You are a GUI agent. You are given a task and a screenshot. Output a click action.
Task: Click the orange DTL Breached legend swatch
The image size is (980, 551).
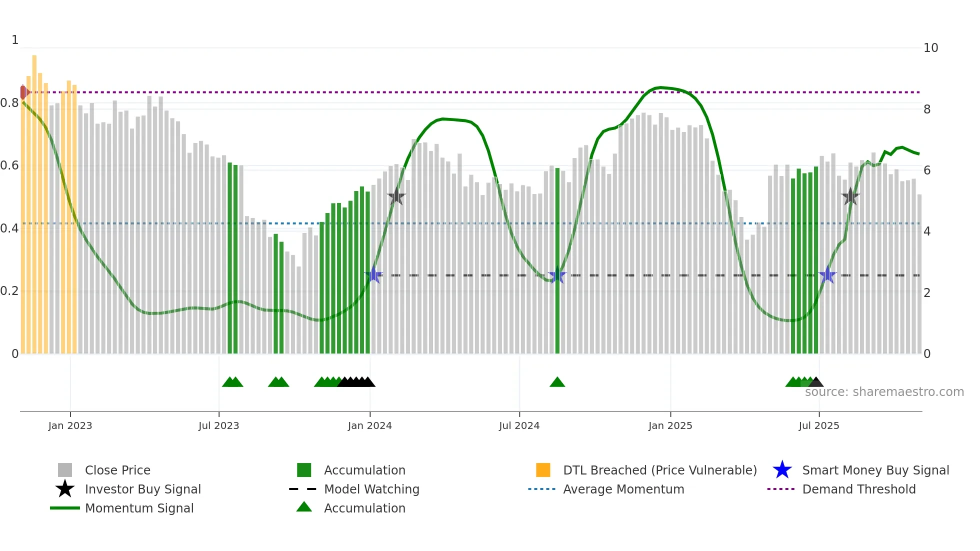click(x=543, y=470)
